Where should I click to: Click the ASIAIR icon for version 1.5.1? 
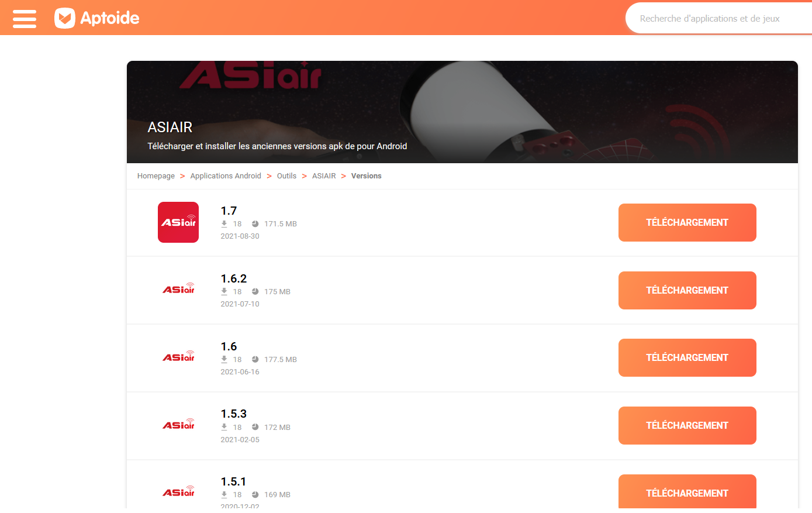coord(178,491)
